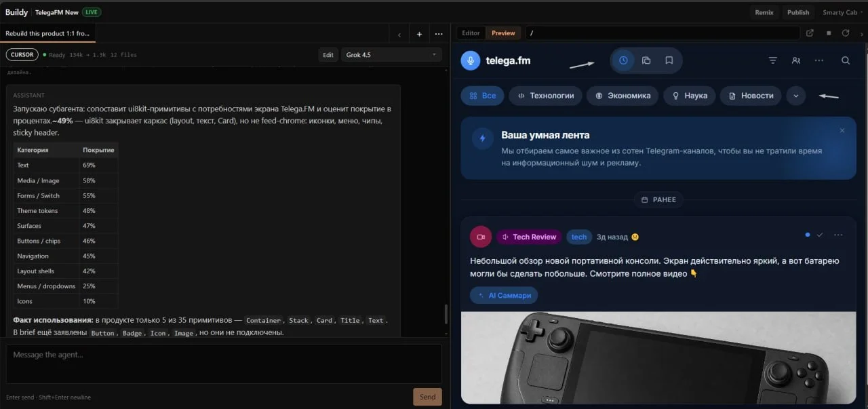The width and height of the screenshot is (868, 409).
Task: Click the LIVE status badge
Action: (92, 12)
